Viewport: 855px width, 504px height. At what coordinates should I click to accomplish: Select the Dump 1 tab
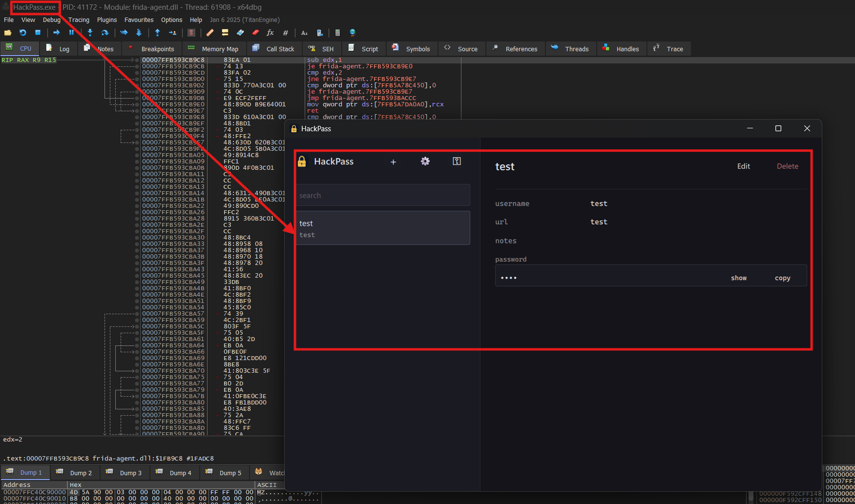(24, 472)
